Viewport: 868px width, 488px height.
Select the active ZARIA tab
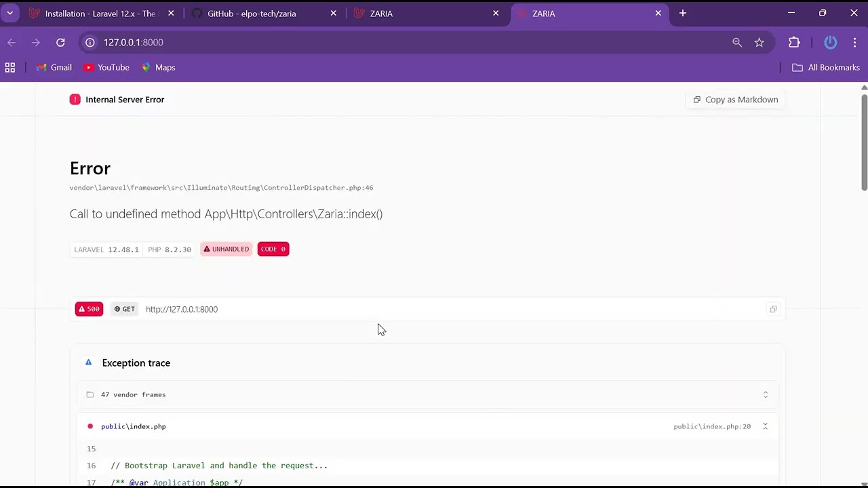tap(590, 14)
